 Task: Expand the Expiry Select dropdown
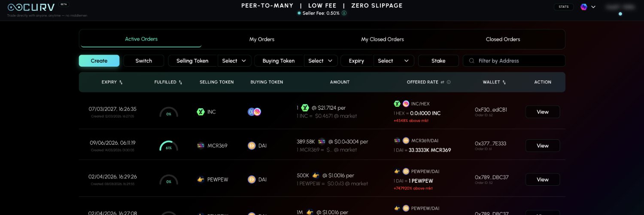pos(394,61)
